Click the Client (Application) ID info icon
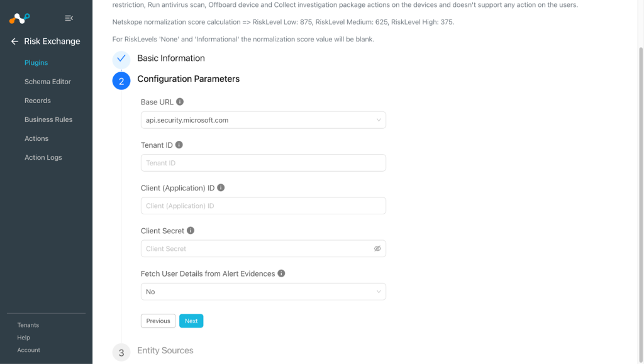 point(221,187)
